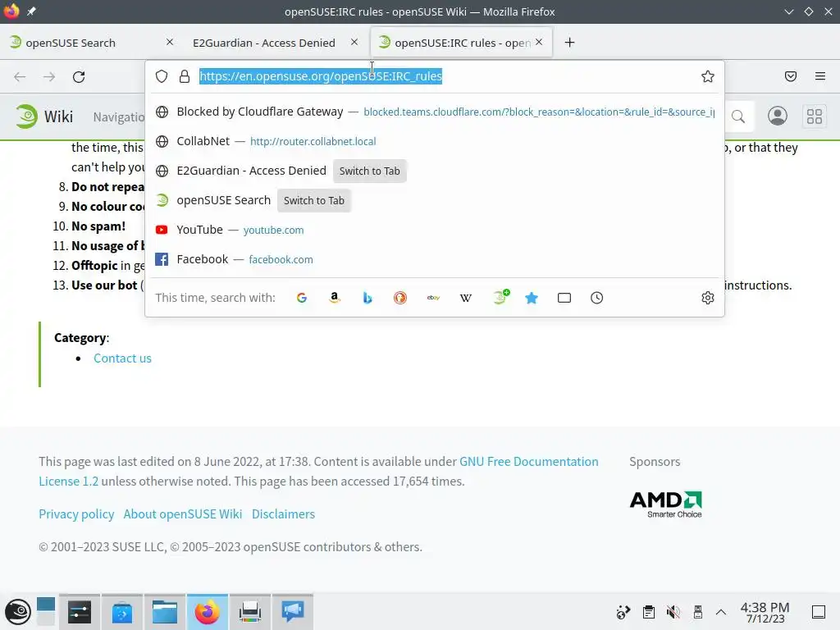Close the E2Guardian tab

click(354, 42)
